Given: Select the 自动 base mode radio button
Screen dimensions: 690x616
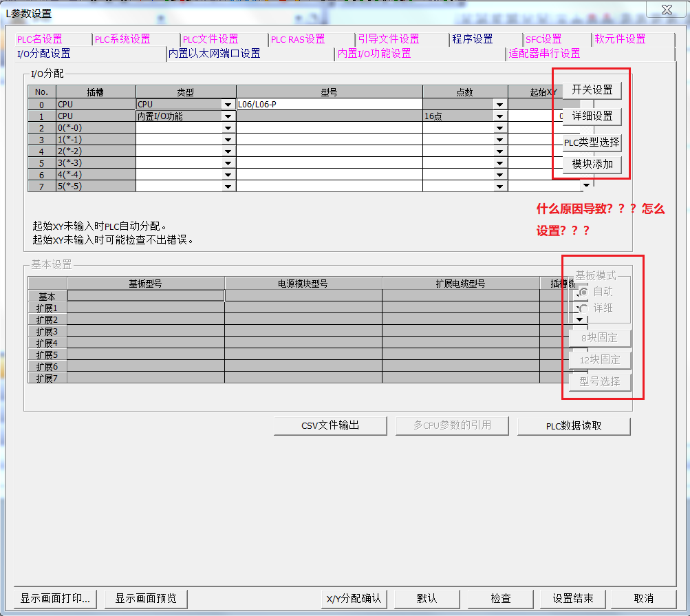Looking at the screenshot, I should pyautogui.click(x=584, y=292).
